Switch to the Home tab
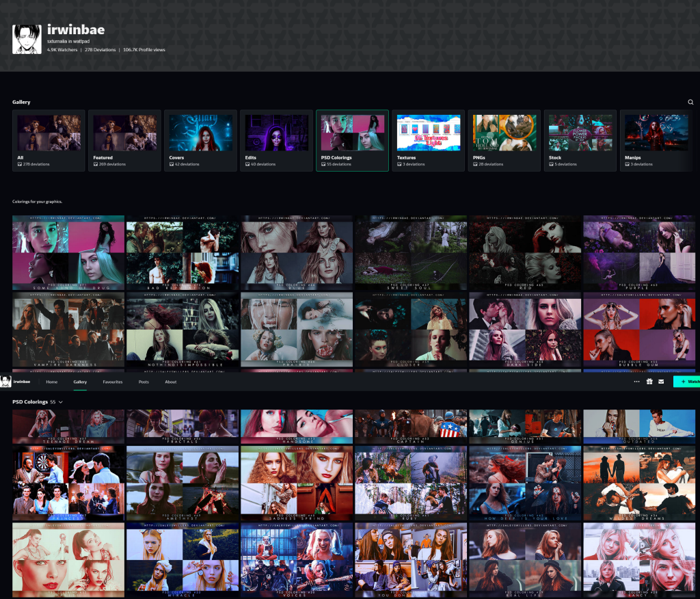The image size is (700, 599). click(51, 382)
